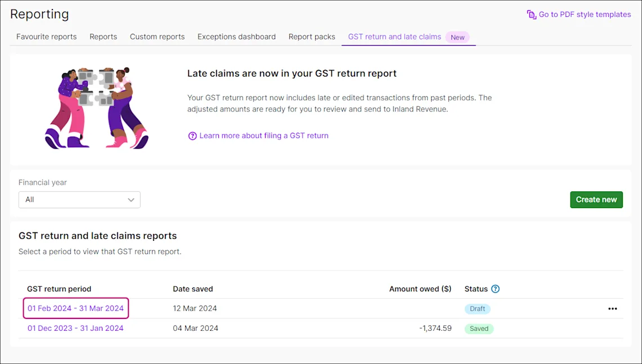This screenshot has height=364, width=642.
Task: Switch to the Report packs tab
Action: 311,37
